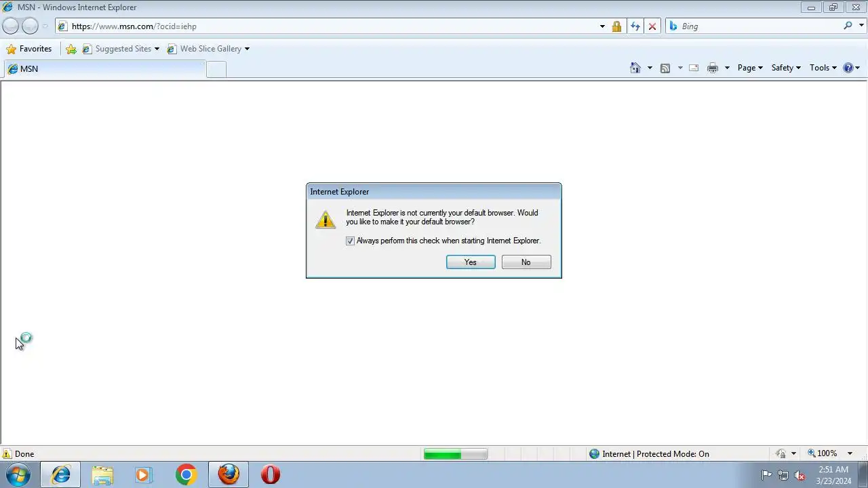Click the search magnifier icon

pos(848,26)
